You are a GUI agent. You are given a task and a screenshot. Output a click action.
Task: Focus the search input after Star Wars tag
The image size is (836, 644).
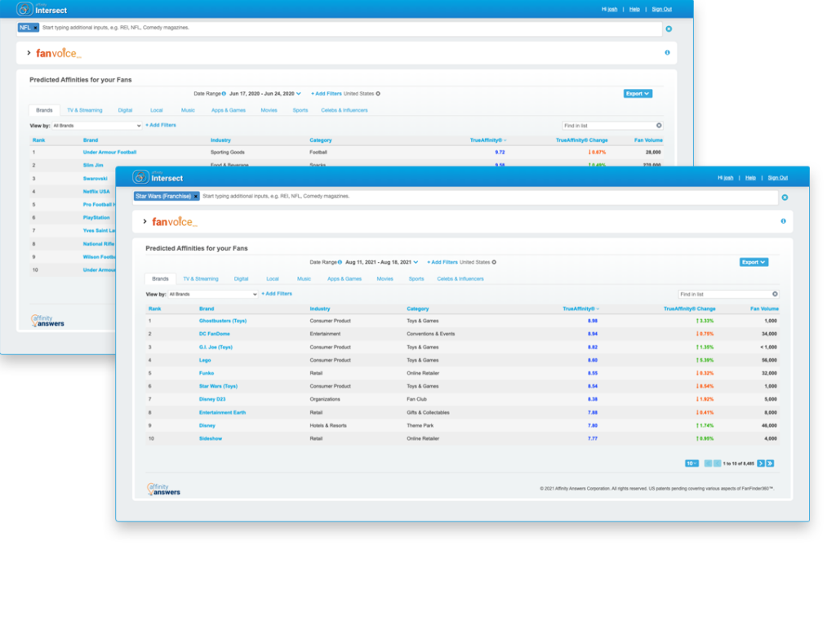(x=488, y=197)
